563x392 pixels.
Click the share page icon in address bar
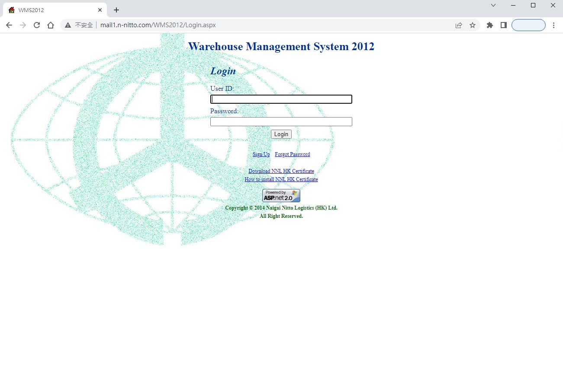tap(459, 25)
